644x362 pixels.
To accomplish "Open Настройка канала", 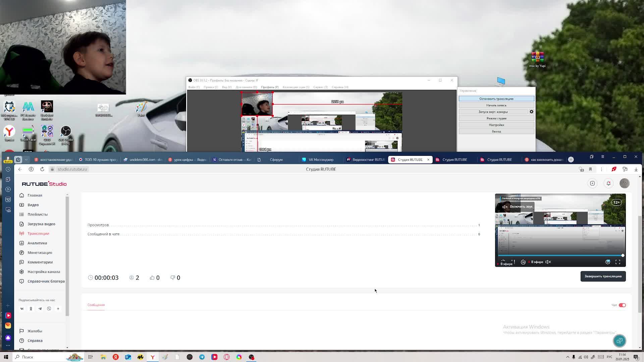I will (x=44, y=271).
